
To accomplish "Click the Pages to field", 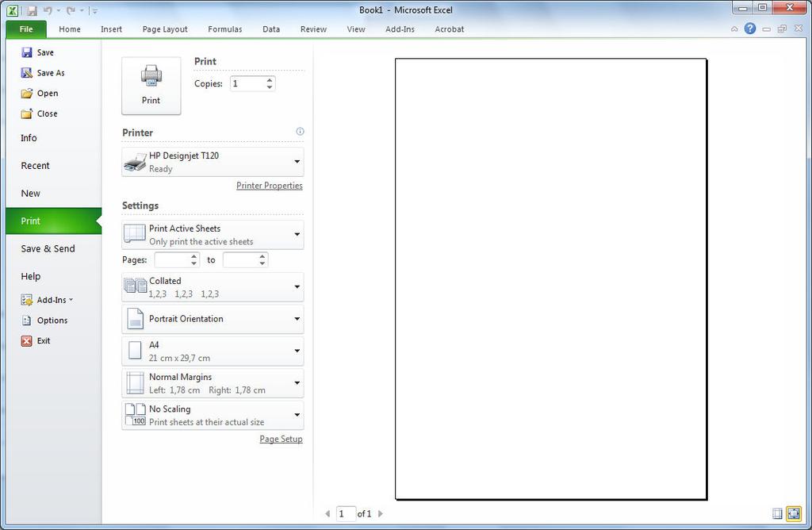I will click(240, 260).
